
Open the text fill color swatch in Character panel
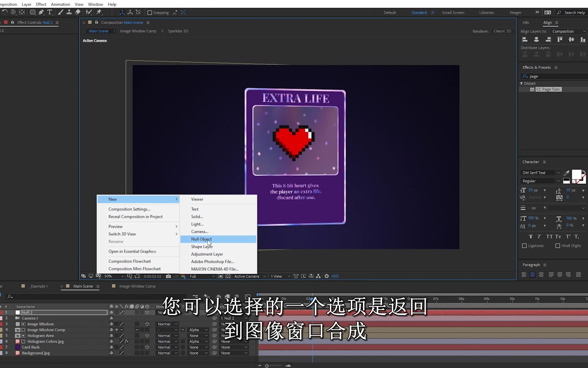point(577,174)
